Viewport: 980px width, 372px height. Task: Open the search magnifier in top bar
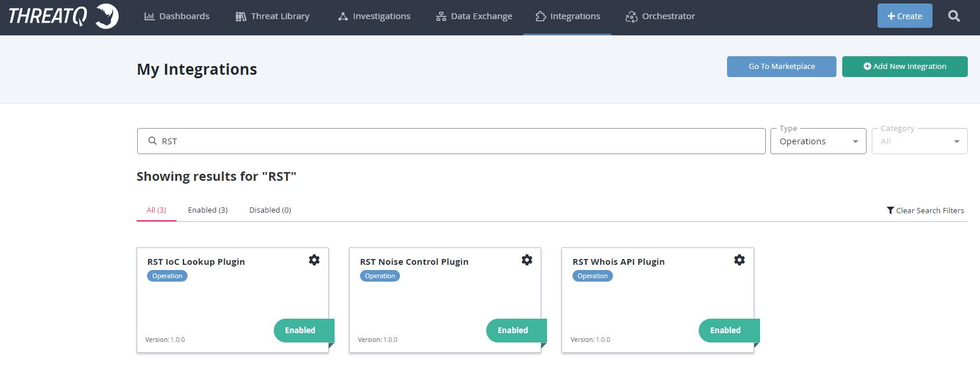[x=954, y=16]
